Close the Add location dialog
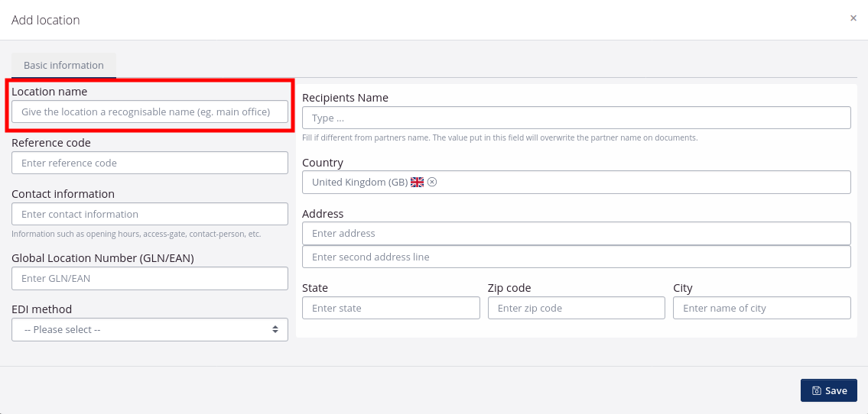 (853, 18)
